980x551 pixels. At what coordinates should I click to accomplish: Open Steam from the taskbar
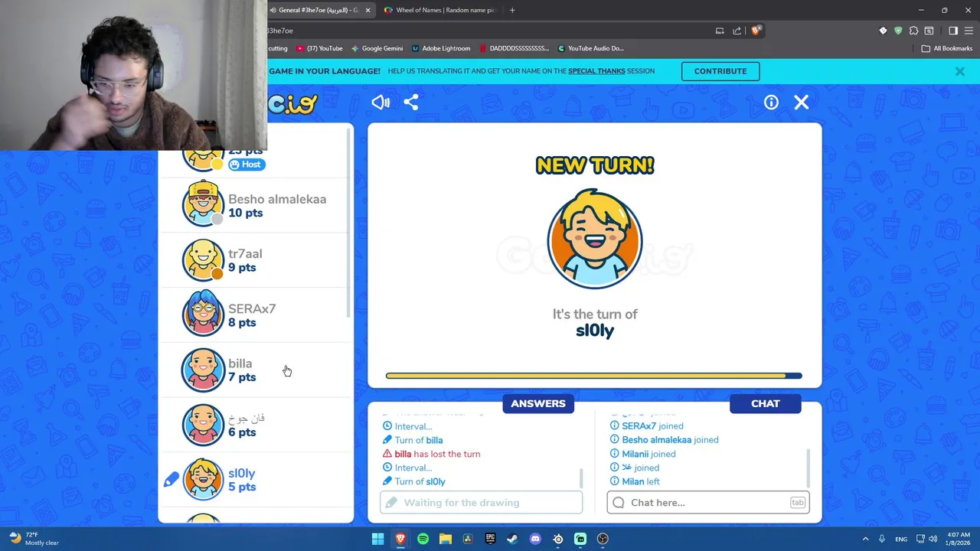[x=512, y=539]
